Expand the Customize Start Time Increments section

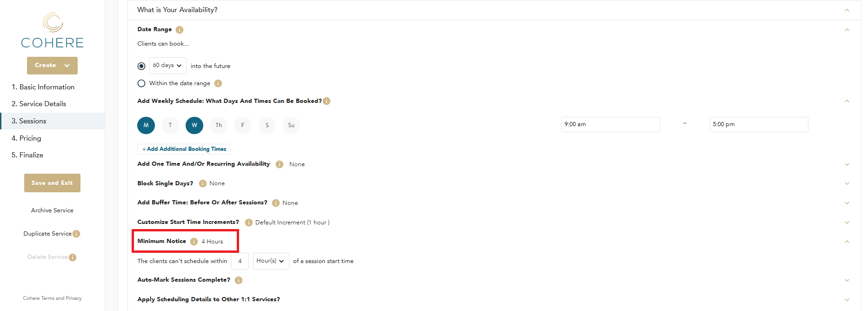point(847,223)
